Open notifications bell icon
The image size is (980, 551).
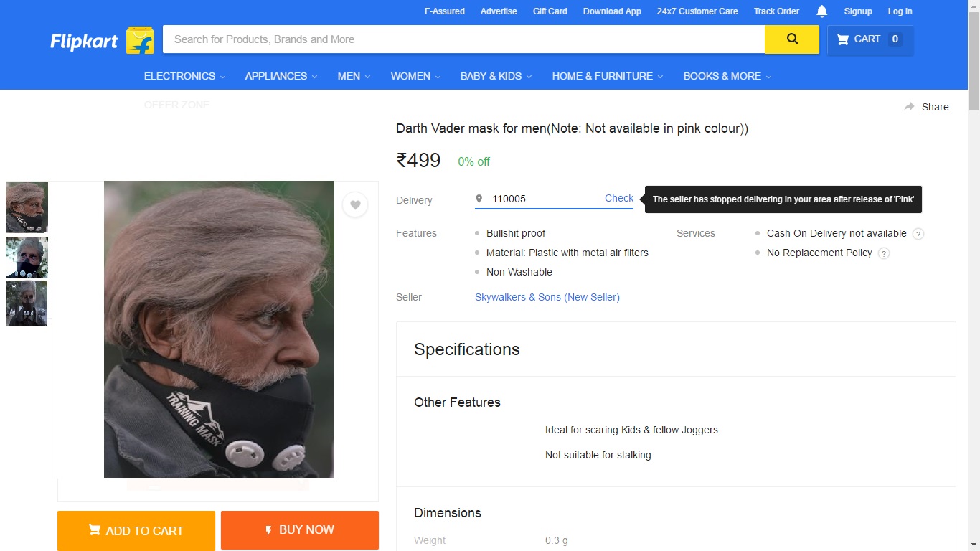coord(822,11)
